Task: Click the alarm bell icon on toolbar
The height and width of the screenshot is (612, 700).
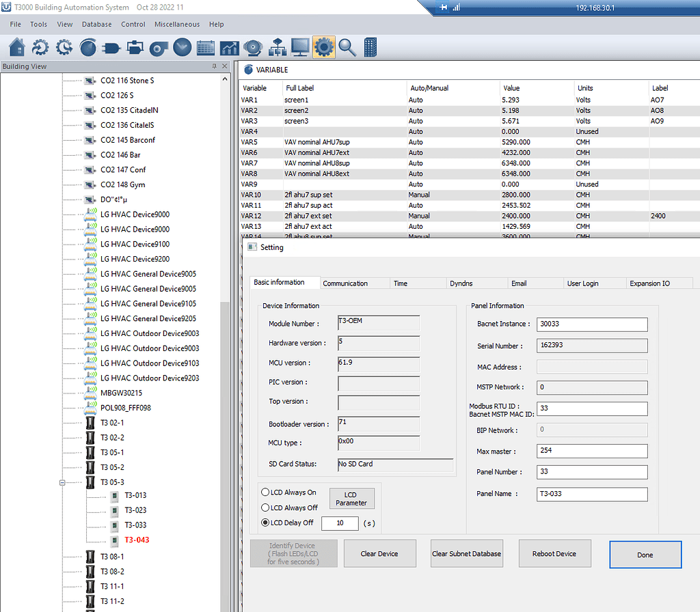Action: coord(252,47)
